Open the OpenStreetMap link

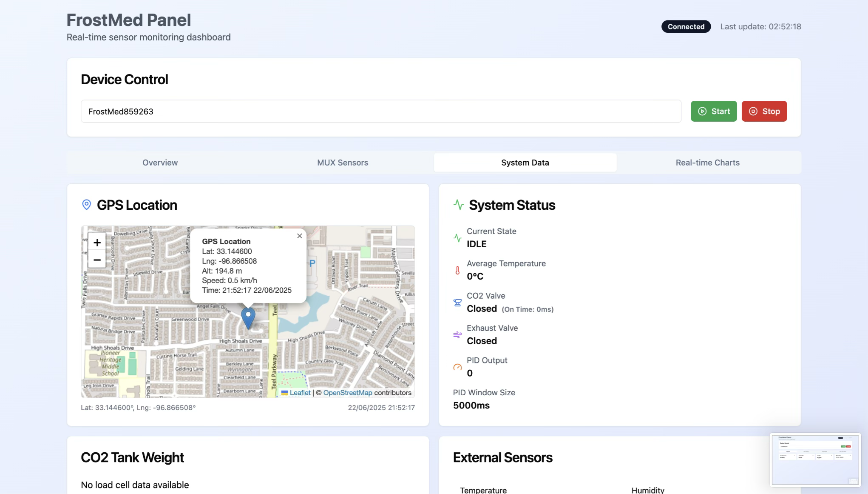pyautogui.click(x=347, y=393)
